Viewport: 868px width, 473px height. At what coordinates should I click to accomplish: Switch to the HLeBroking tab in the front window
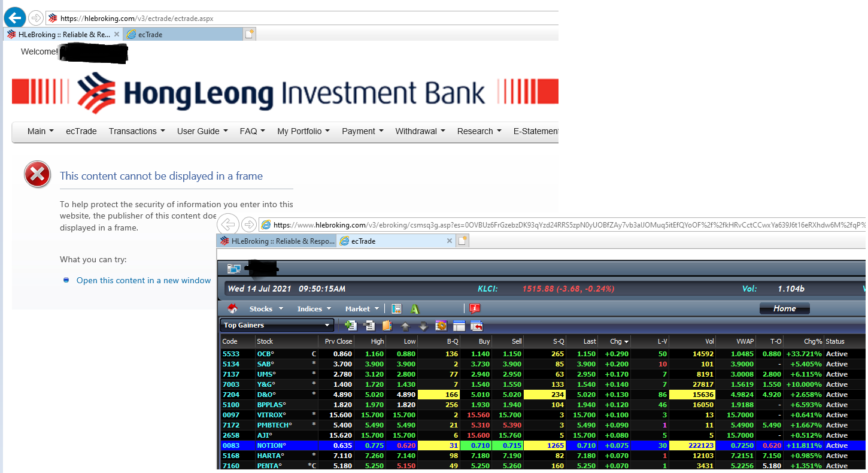point(277,241)
